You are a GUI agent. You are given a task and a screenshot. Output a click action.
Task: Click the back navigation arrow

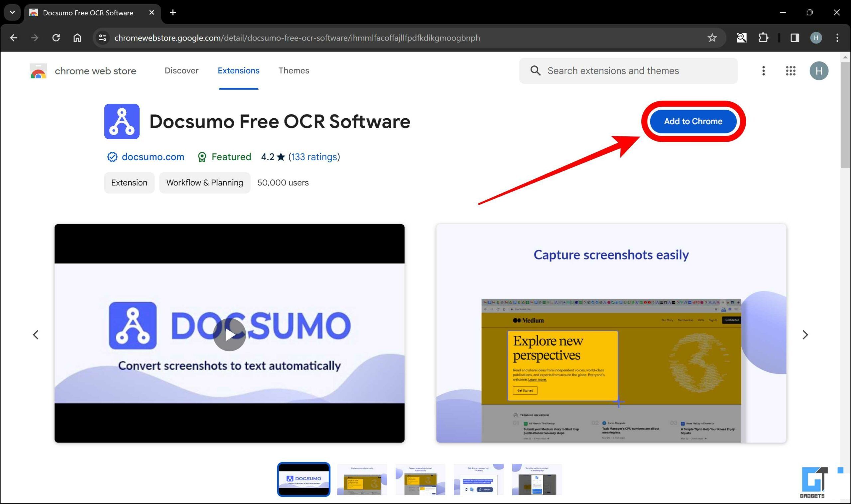(x=13, y=38)
